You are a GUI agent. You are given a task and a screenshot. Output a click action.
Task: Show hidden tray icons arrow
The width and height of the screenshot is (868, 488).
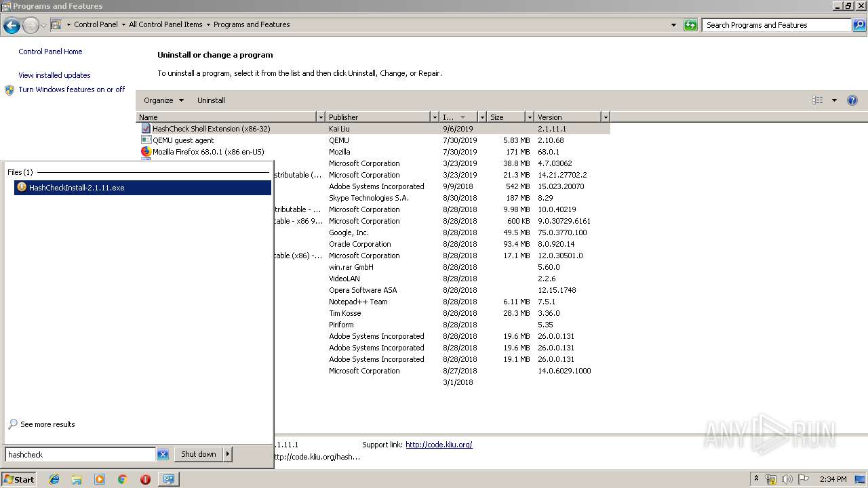(756, 479)
